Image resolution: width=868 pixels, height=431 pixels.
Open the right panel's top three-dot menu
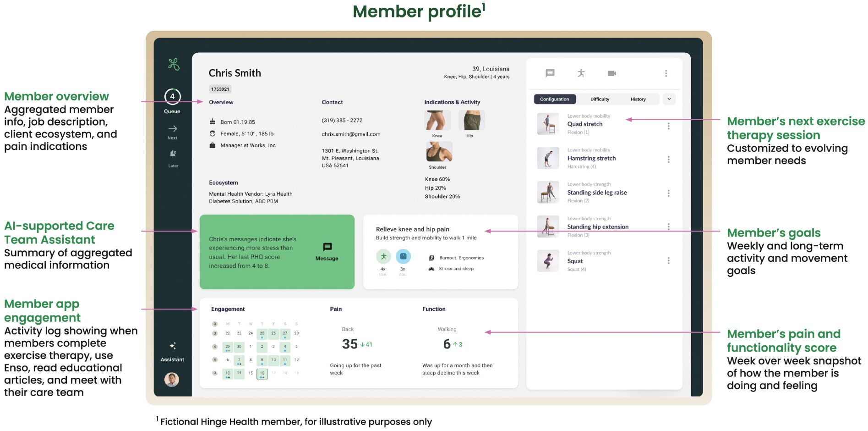point(666,73)
